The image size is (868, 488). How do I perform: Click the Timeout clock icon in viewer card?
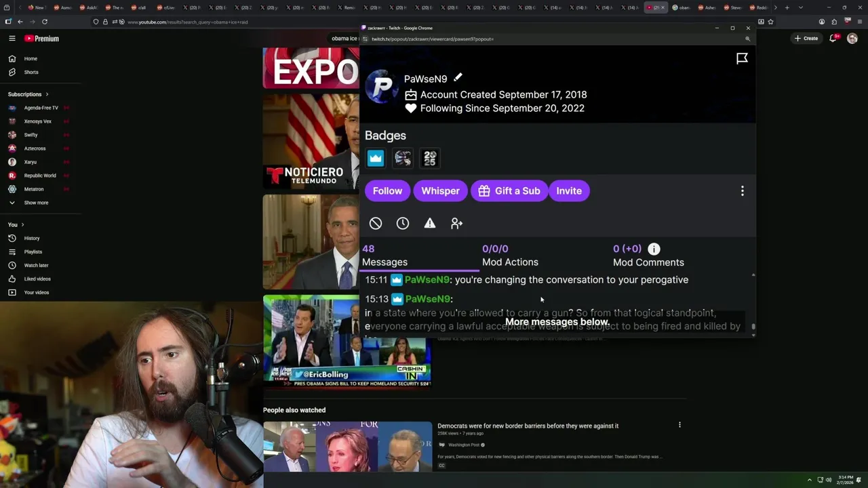coord(403,223)
